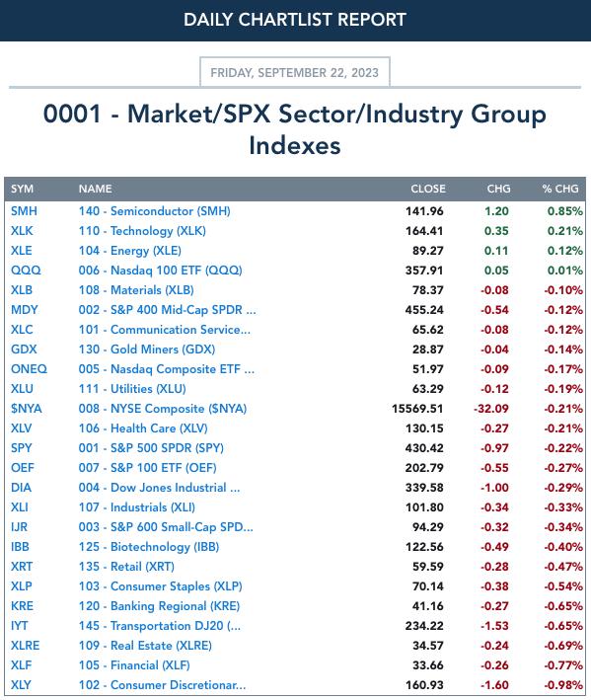Open 140 - Semiconductor (SMH) chart link

(x=154, y=211)
